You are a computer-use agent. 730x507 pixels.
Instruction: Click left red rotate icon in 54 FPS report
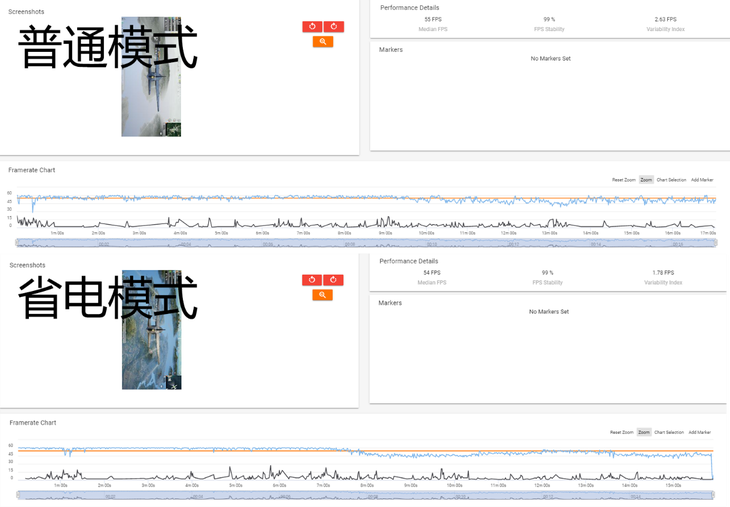coord(312,280)
